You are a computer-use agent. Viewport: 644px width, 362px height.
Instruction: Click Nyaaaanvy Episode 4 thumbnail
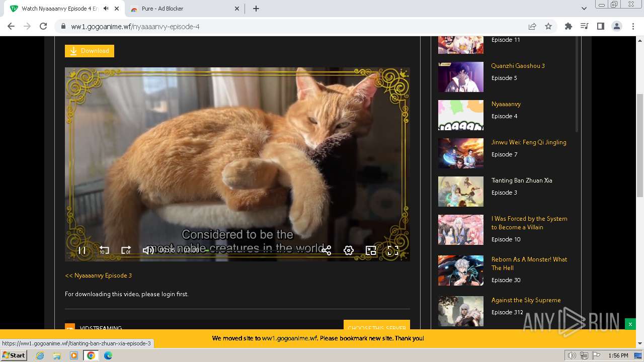click(460, 115)
